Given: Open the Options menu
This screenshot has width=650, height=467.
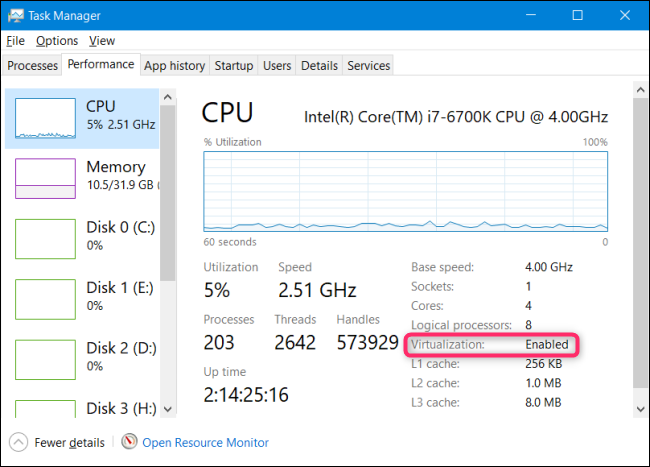Looking at the screenshot, I should click(56, 41).
